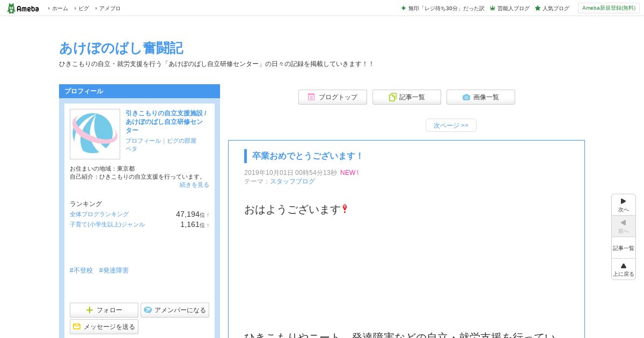This screenshot has width=644, height=338.
Task: Open profile name 引きこもりの自立支援施設 link
Action: 166,122
